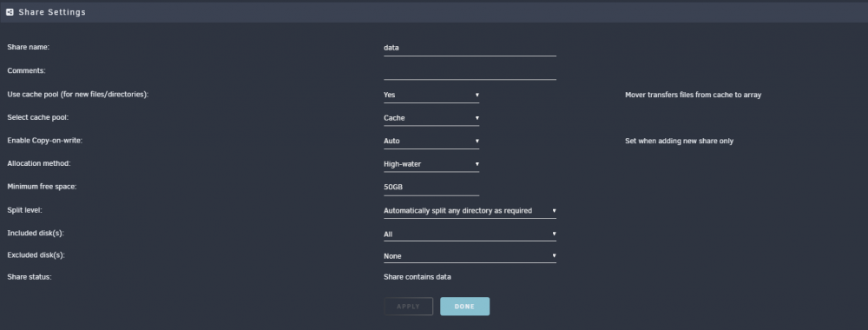The width and height of the screenshot is (868, 330).
Task: Open the Use cache pool dropdown set to Yes
Action: pyautogui.click(x=431, y=95)
